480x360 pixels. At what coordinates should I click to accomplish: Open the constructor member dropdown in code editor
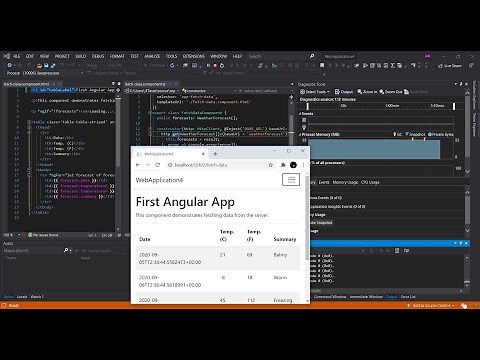(x=209, y=91)
